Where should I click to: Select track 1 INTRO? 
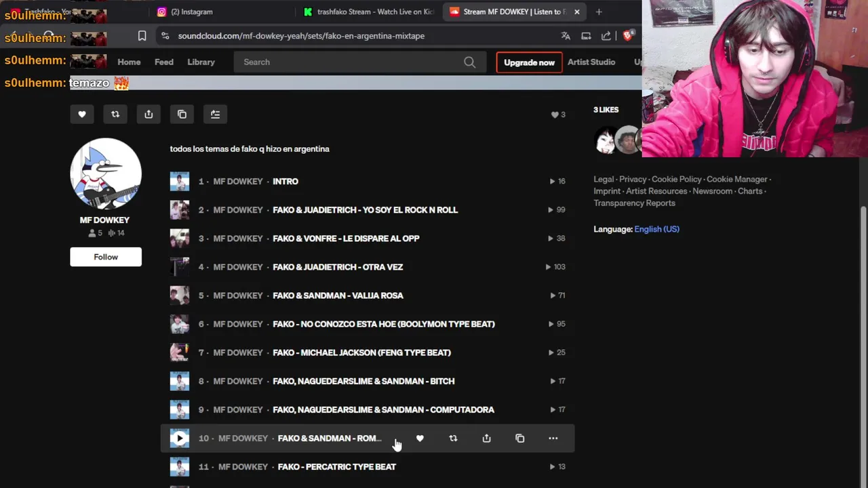285,182
